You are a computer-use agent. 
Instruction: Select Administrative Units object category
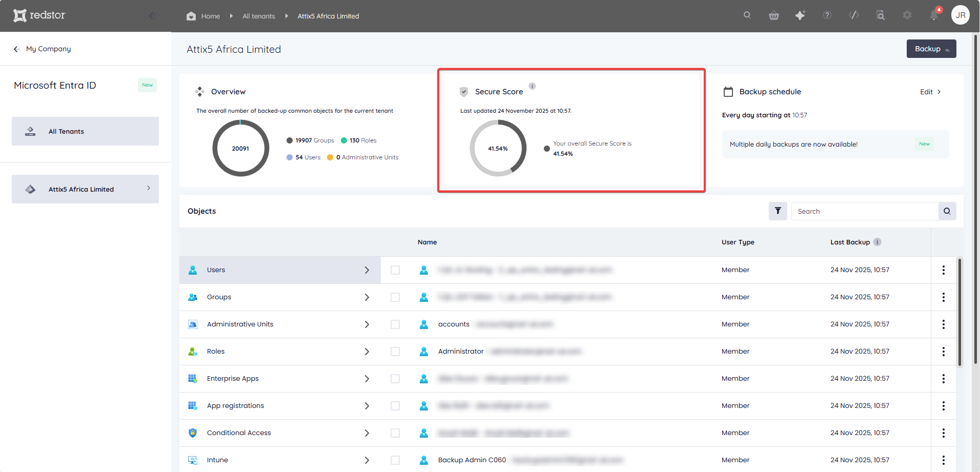[x=280, y=324]
